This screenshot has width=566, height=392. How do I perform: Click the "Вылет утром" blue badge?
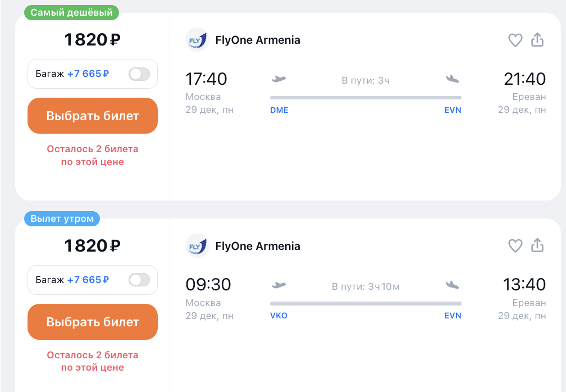[x=62, y=218]
